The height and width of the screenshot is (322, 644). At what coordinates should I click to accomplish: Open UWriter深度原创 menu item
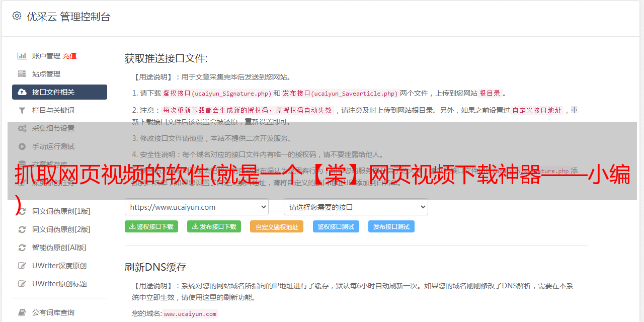click(59, 266)
